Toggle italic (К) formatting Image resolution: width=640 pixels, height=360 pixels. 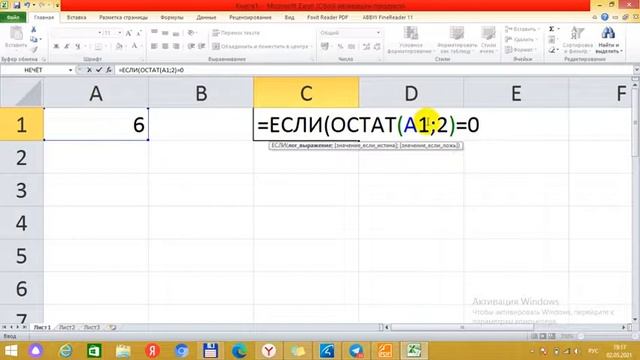coord(67,47)
